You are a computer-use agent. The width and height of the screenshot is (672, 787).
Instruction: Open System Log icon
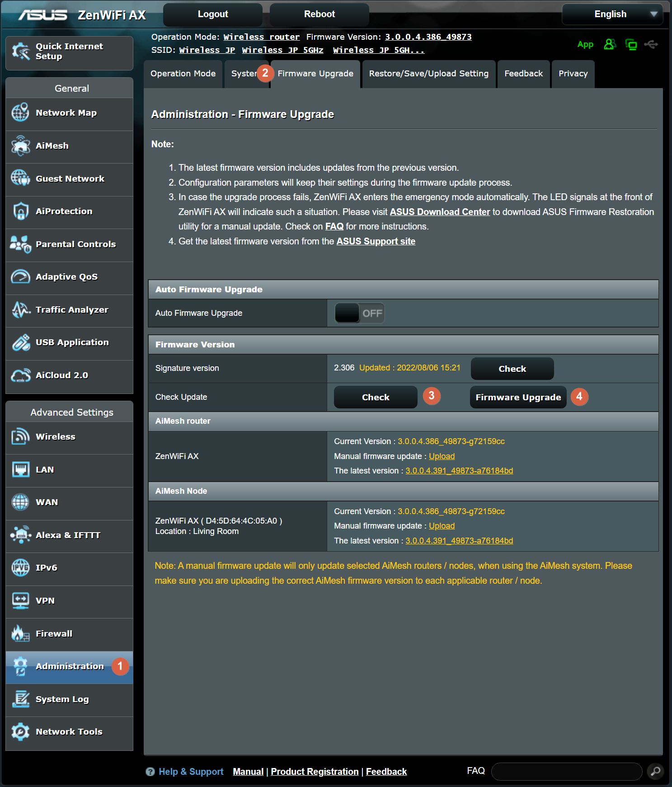[20, 699]
